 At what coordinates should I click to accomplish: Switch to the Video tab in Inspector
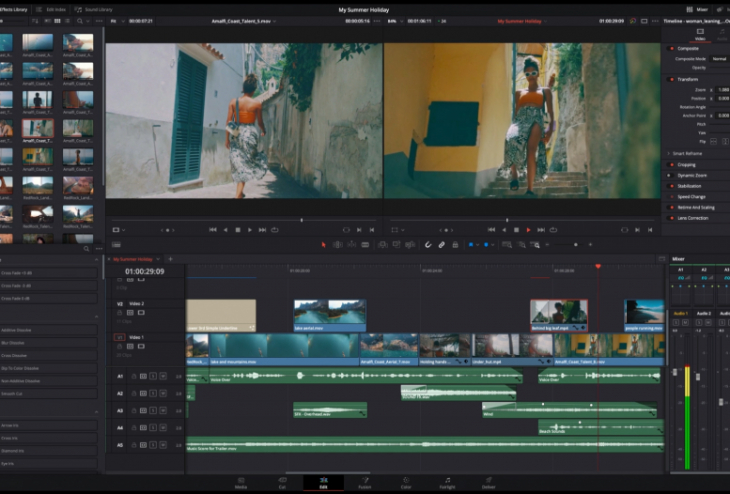point(699,34)
